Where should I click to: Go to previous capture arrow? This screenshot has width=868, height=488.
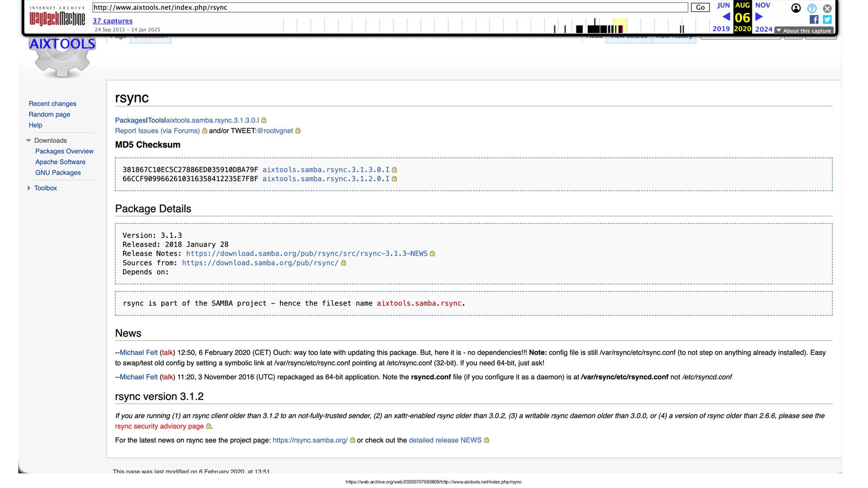pyautogui.click(x=726, y=17)
